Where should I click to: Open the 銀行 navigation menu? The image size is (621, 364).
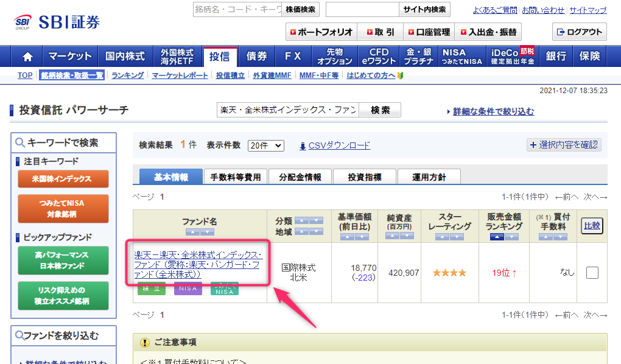coord(556,57)
